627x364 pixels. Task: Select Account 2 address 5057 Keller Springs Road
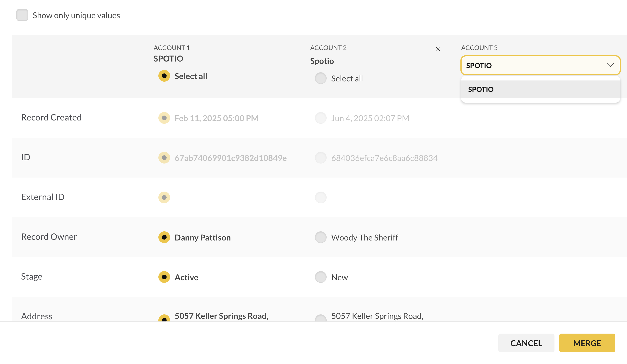tap(321, 318)
